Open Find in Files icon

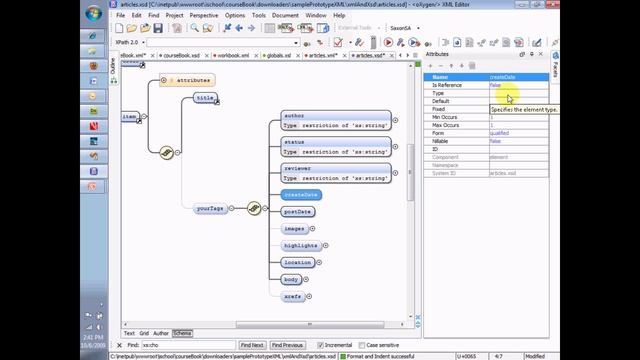point(208,28)
